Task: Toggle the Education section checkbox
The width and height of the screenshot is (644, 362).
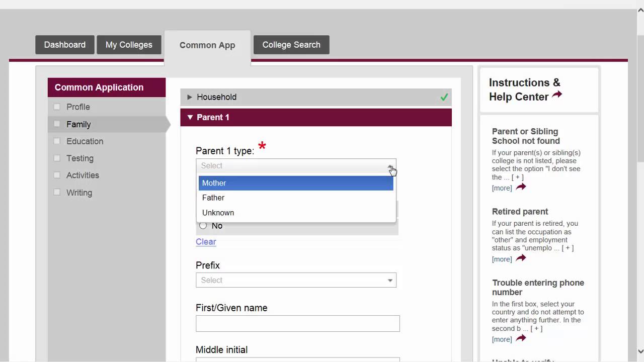Action: [x=57, y=141]
